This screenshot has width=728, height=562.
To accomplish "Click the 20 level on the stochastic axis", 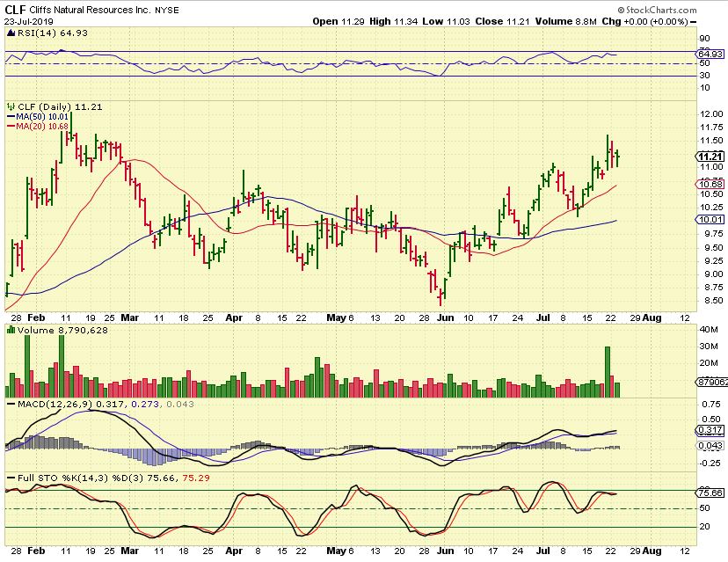I will pyautogui.click(x=704, y=527).
